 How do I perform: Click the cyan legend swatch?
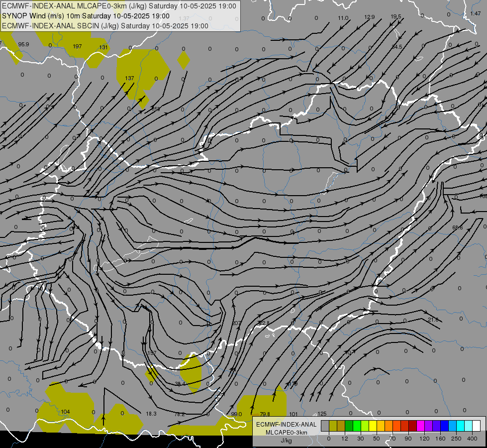[x=460, y=426]
